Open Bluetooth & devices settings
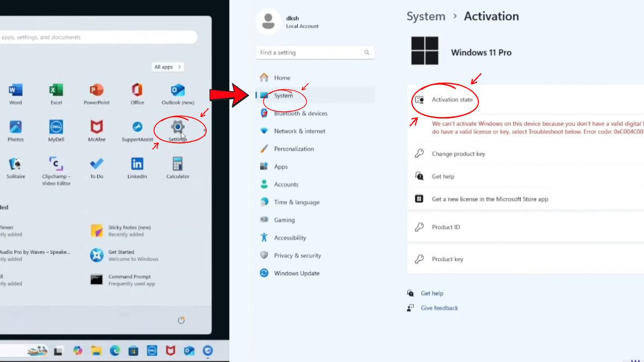The image size is (644, 362). [315, 113]
